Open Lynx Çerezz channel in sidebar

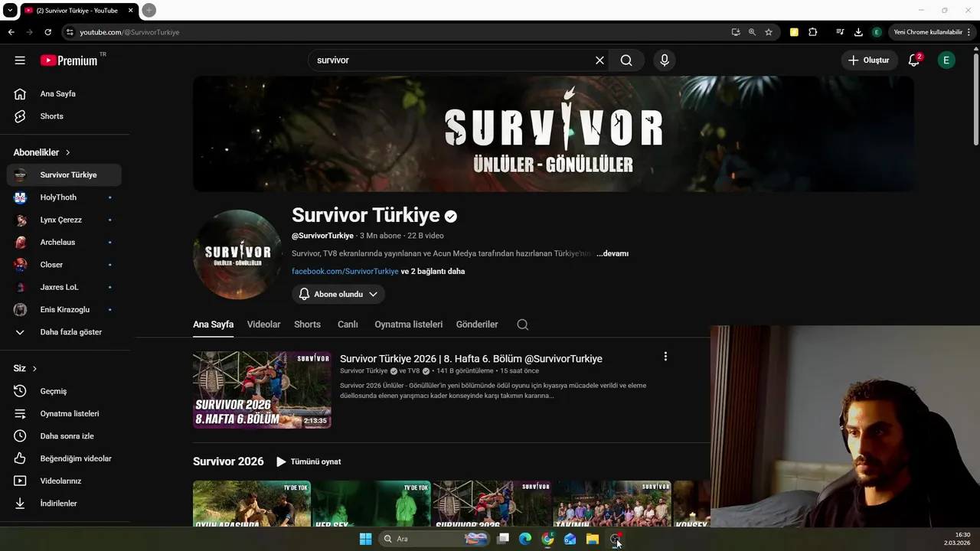(64, 220)
